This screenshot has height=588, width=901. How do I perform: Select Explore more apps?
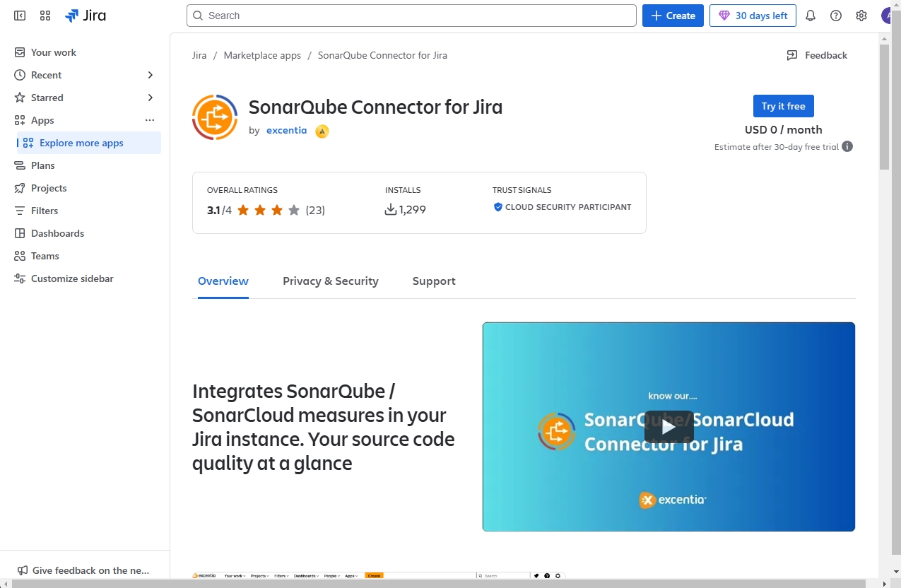[x=89, y=143]
